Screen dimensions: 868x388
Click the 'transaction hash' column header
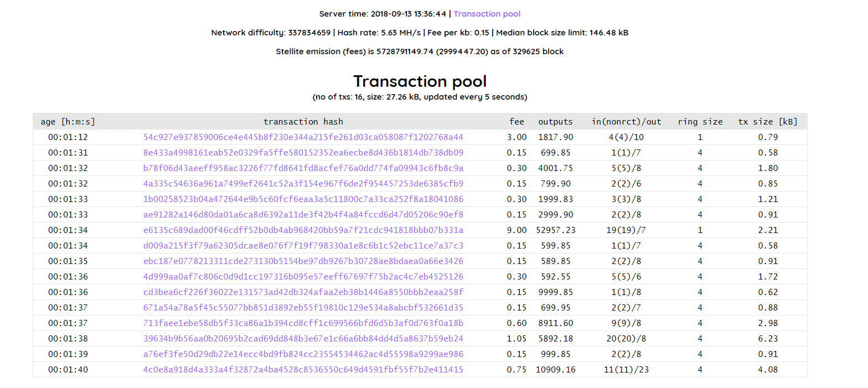tap(303, 122)
